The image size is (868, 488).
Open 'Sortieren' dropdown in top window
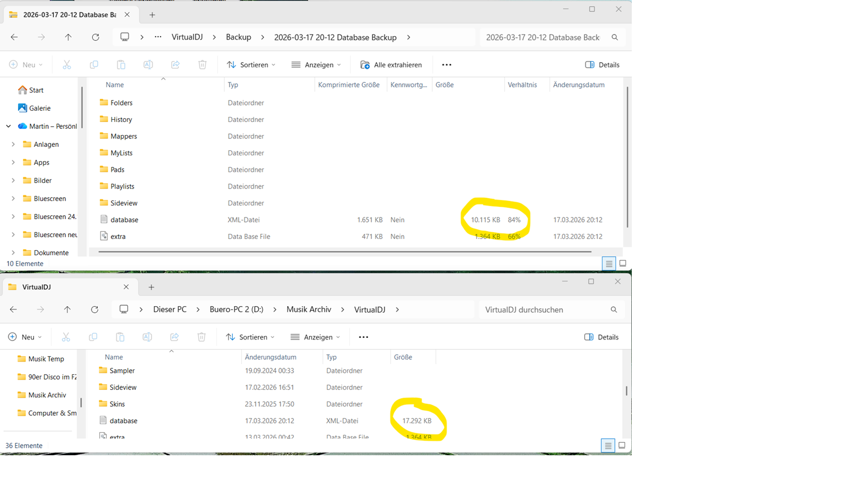point(251,65)
